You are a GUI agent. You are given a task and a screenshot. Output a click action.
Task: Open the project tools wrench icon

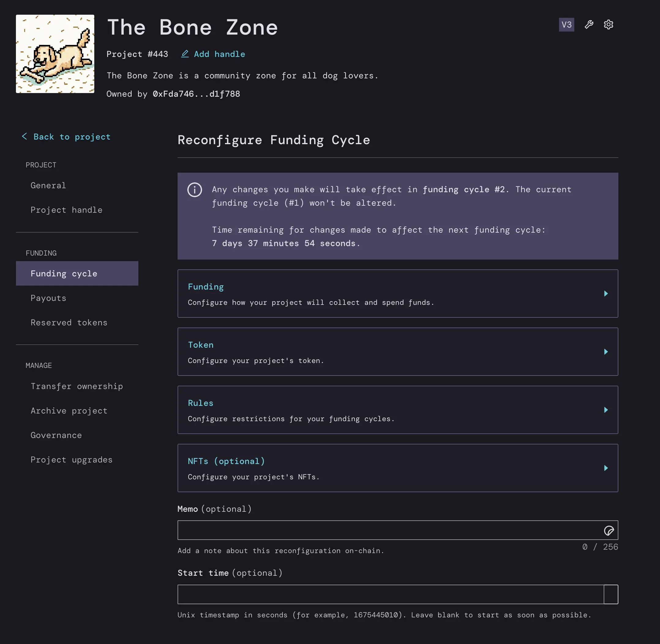[589, 24]
